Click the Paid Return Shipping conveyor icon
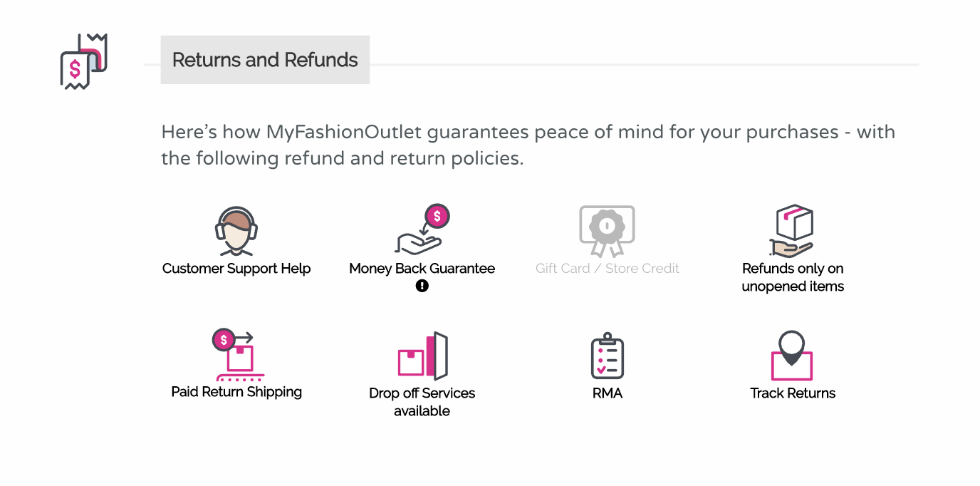The height and width of the screenshot is (486, 980). 236,354
